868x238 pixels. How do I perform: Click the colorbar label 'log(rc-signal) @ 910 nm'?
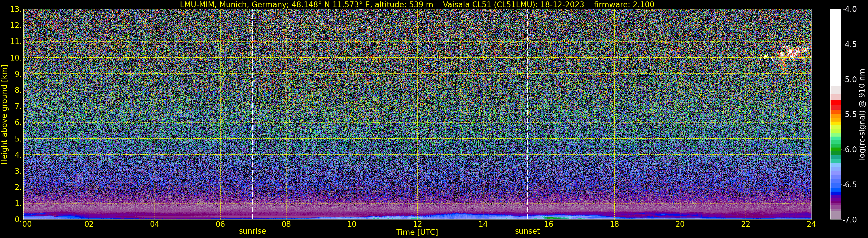click(863, 115)
